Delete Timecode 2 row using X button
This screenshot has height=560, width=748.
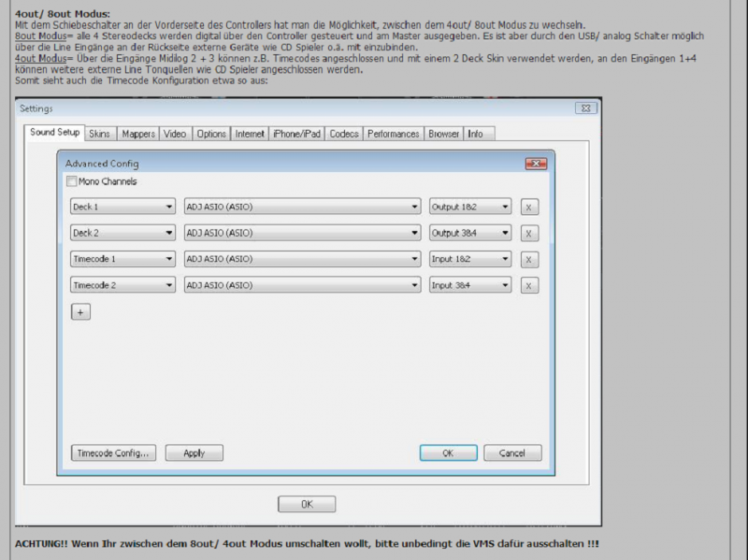[x=529, y=286]
